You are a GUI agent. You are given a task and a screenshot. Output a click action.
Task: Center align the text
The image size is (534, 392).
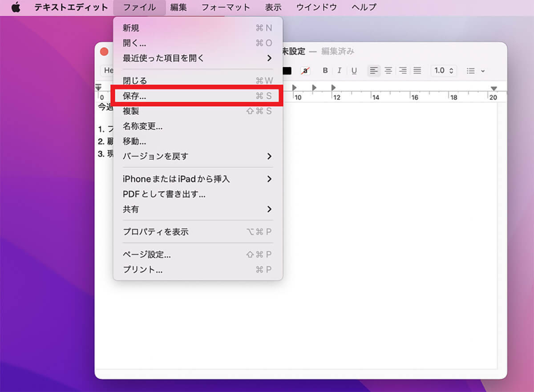[388, 71]
